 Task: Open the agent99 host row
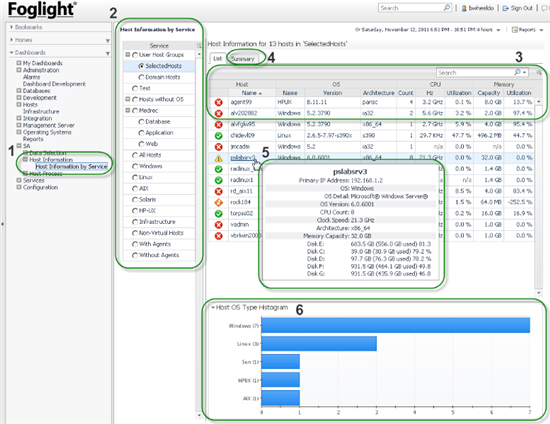click(x=371, y=102)
